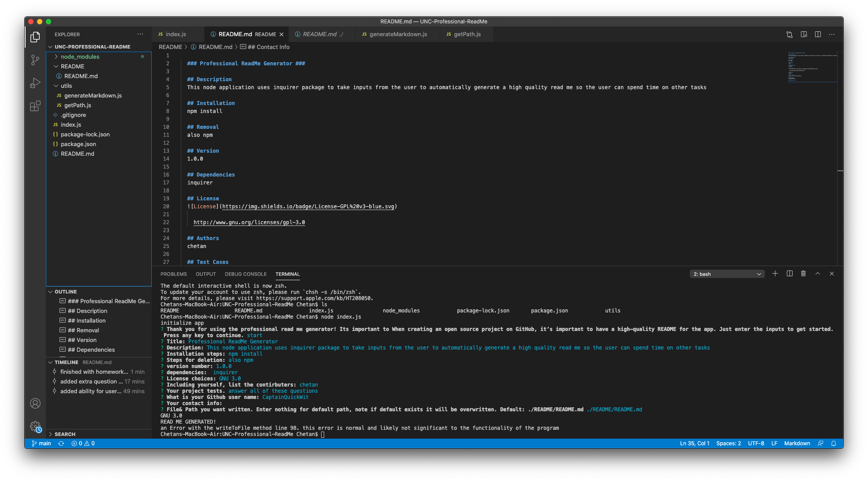The height and width of the screenshot is (481, 868).
Task: Open markdown preview to the side
Action: [804, 34]
